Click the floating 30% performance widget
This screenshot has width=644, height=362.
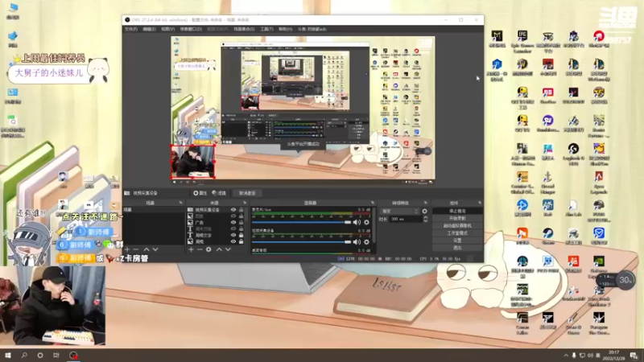[625, 280]
